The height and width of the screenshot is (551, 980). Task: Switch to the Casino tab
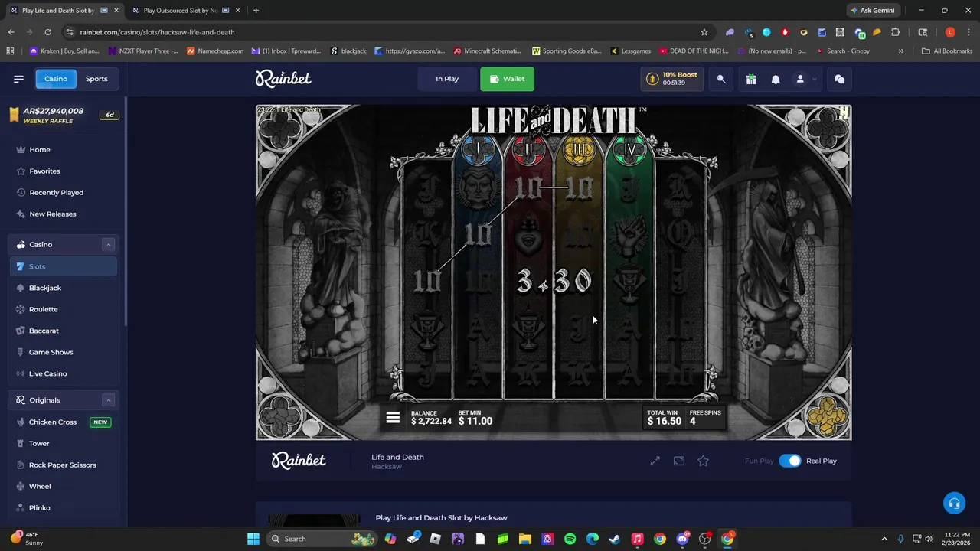pyautogui.click(x=55, y=79)
